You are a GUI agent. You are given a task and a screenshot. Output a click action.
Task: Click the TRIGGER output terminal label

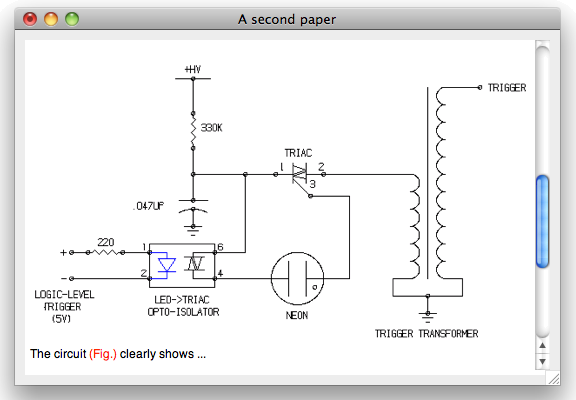coord(507,88)
